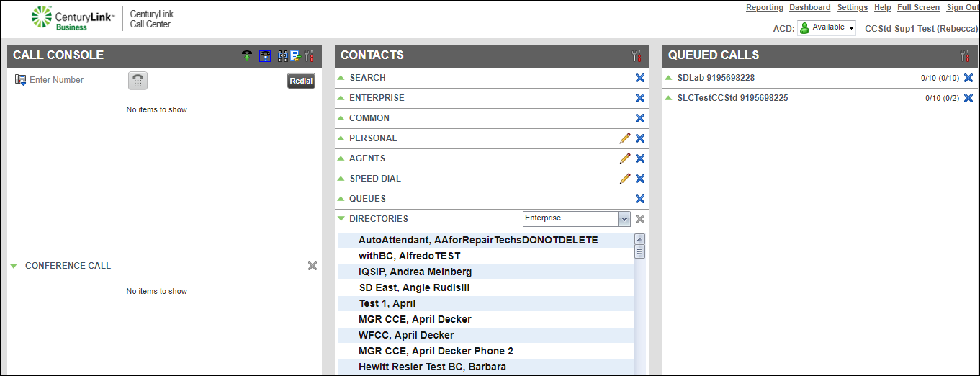Expand the Search panel

click(x=341, y=78)
